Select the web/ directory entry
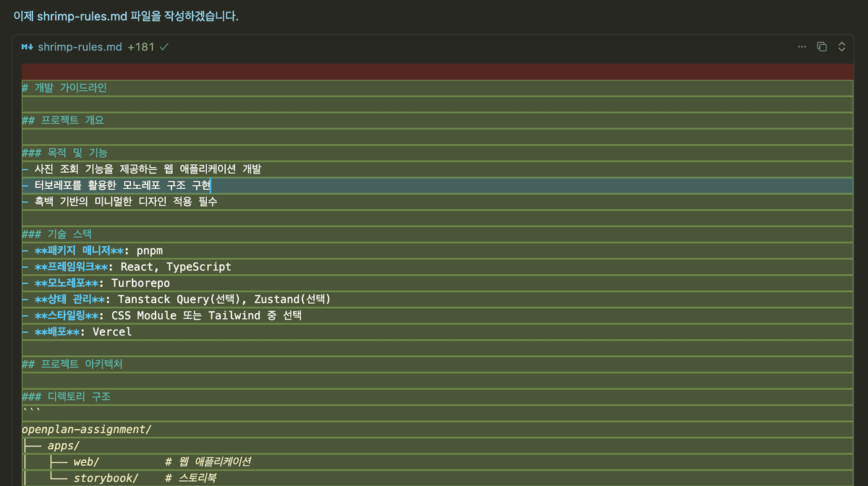 coord(88,461)
